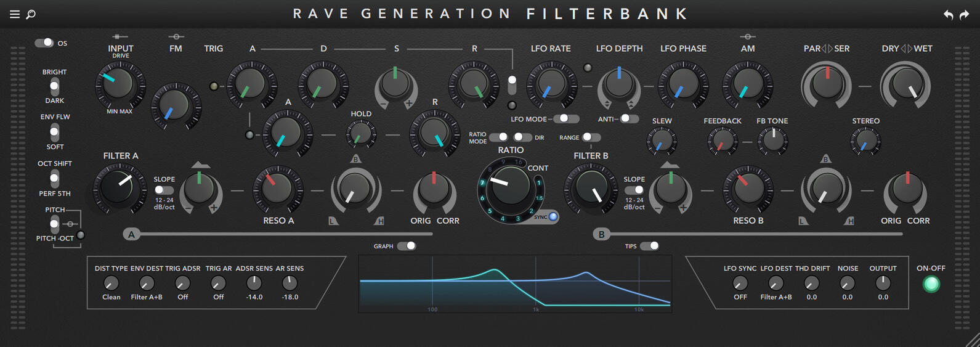Image resolution: width=980 pixels, height=347 pixels.
Task: Click the small slider icon above AM
Action: point(748,37)
